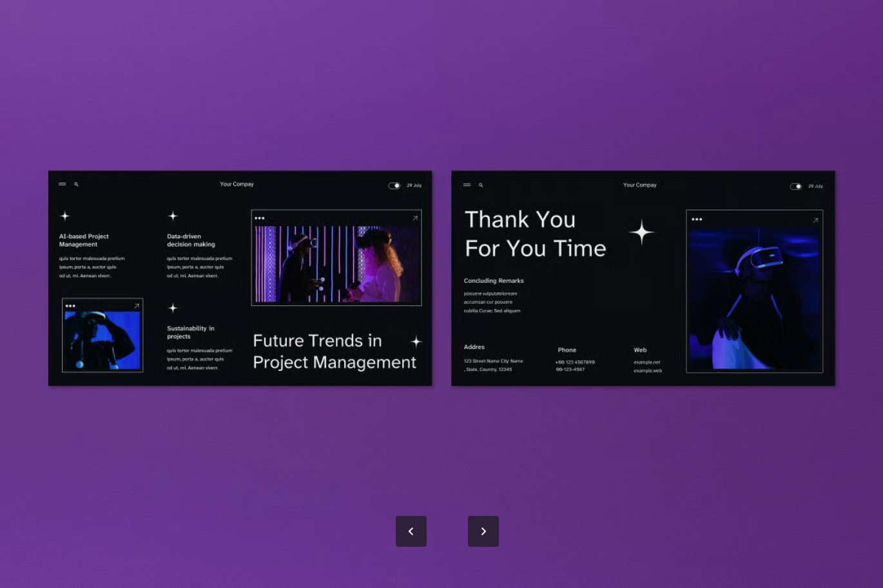Click expand arrow on VR duo photo
This screenshot has height=588, width=883.
pyautogui.click(x=415, y=218)
